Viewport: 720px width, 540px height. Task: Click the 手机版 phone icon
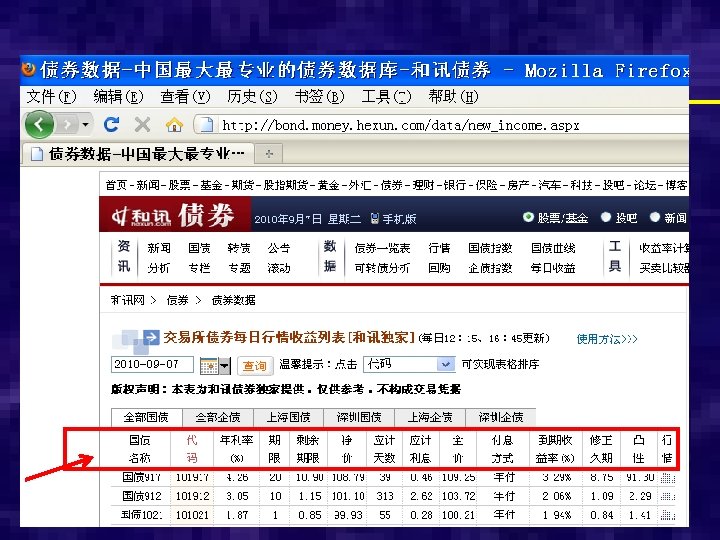click(x=375, y=219)
